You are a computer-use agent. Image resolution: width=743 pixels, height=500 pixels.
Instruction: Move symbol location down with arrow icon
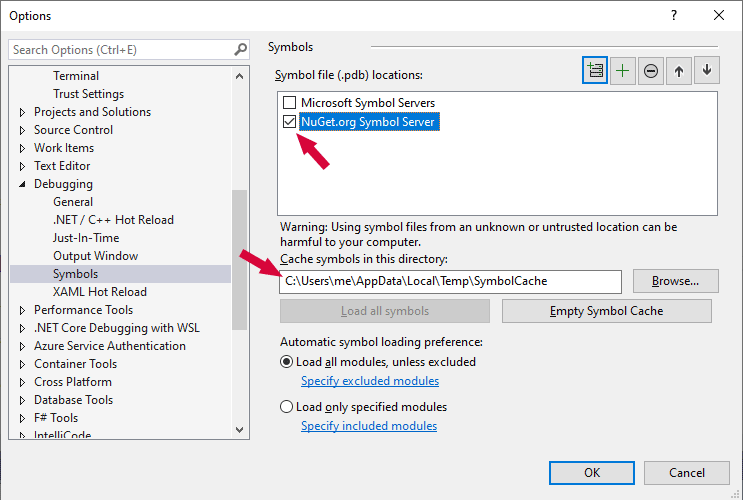pyautogui.click(x=707, y=70)
